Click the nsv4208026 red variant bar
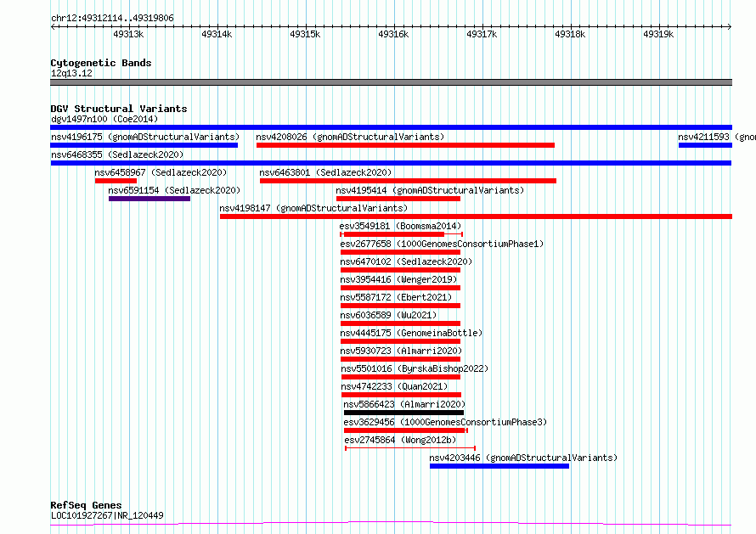This screenshot has height=534, width=756. [x=405, y=145]
